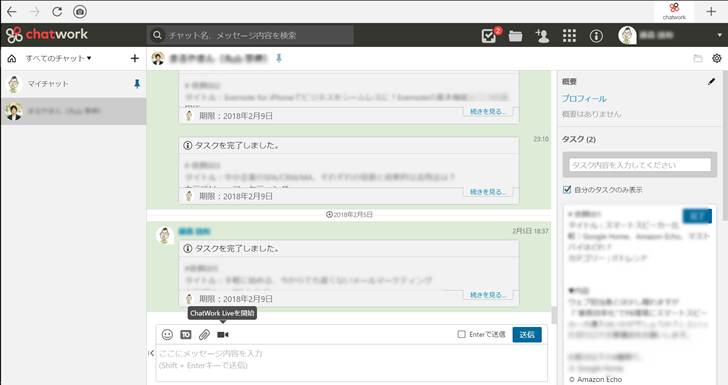Expand the account dropdown arrow
This screenshot has width=728, height=385.
(x=719, y=35)
